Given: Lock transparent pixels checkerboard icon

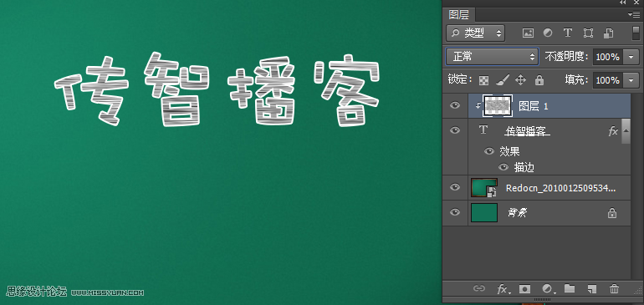Looking at the screenshot, I should tap(483, 80).
